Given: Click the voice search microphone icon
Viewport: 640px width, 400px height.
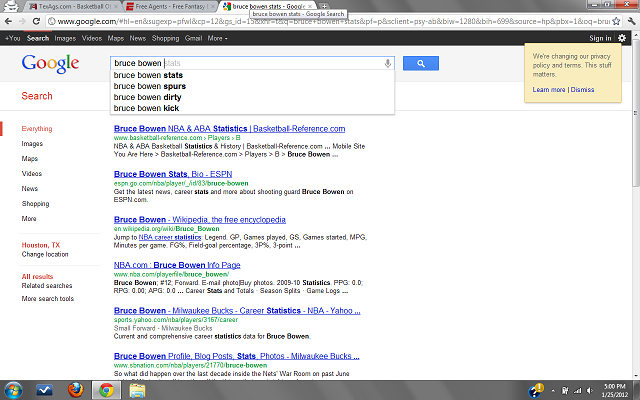Looking at the screenshot, I should 388,63.
